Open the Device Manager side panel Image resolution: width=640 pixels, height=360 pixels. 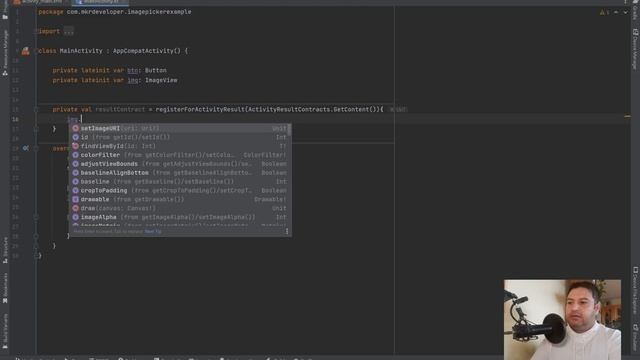[635, 49]
